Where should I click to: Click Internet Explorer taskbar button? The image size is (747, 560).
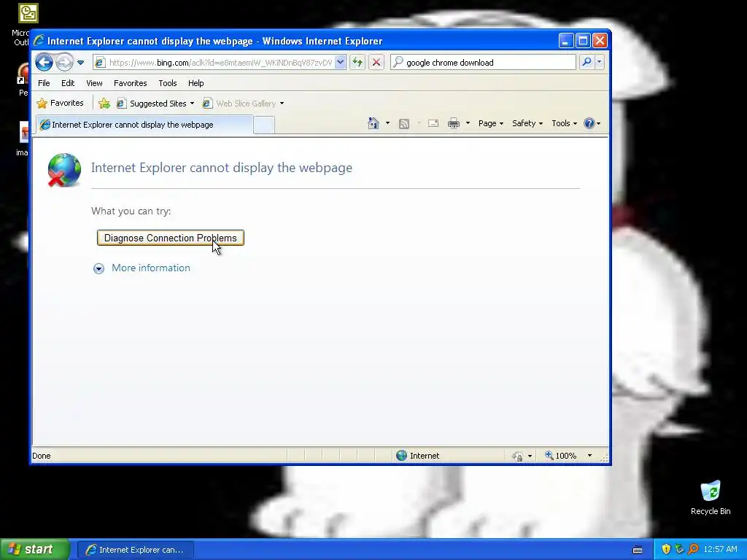pos(136,550)
